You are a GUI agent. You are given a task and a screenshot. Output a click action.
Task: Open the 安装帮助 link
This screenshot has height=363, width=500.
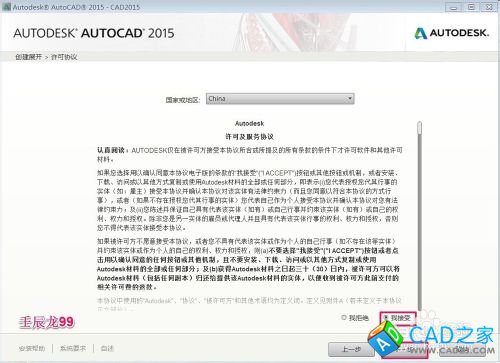tap(32, 348)
